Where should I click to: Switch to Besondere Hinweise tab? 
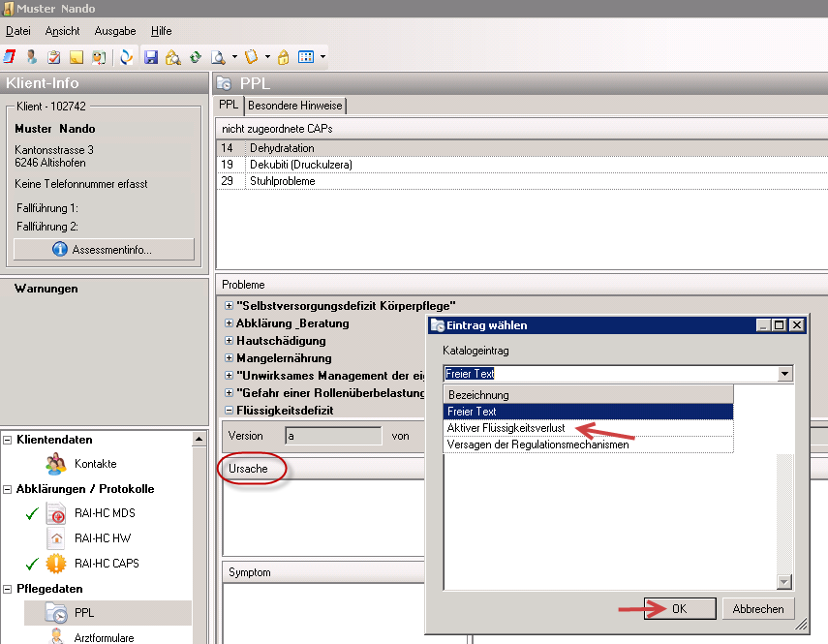pos(294,106)
